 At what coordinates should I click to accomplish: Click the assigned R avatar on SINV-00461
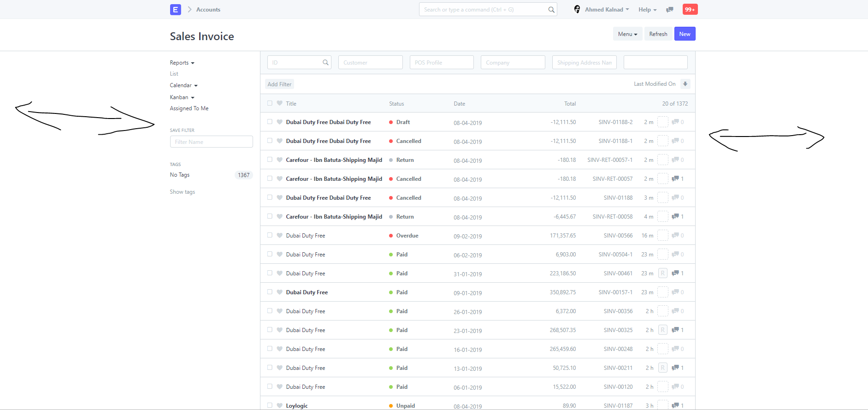(x=662, y=273)
